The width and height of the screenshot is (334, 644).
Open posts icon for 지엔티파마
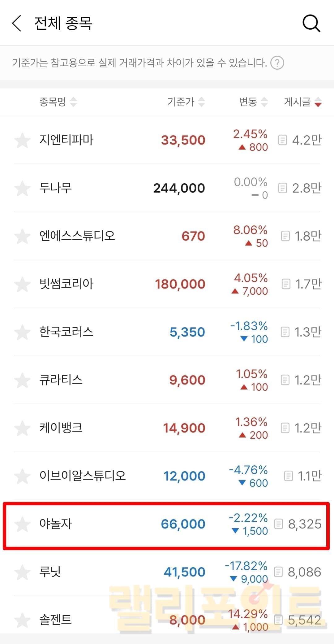coord(282,140)
